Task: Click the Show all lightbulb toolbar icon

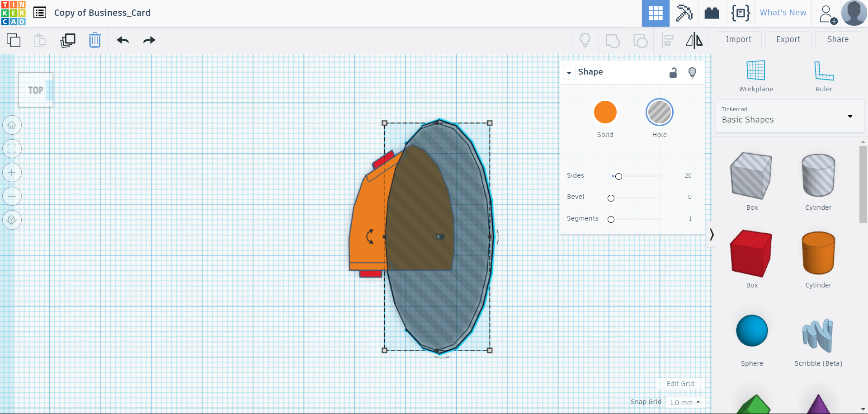Action: [585, 40]
